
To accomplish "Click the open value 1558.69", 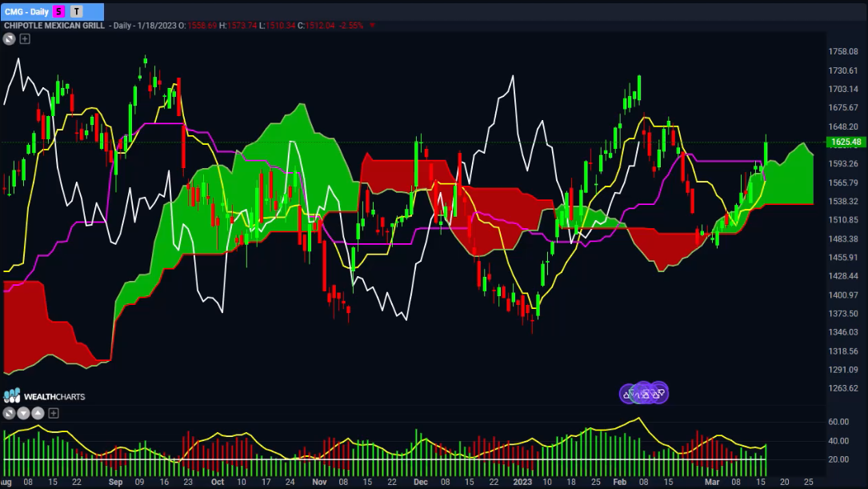I will point(202,26).
